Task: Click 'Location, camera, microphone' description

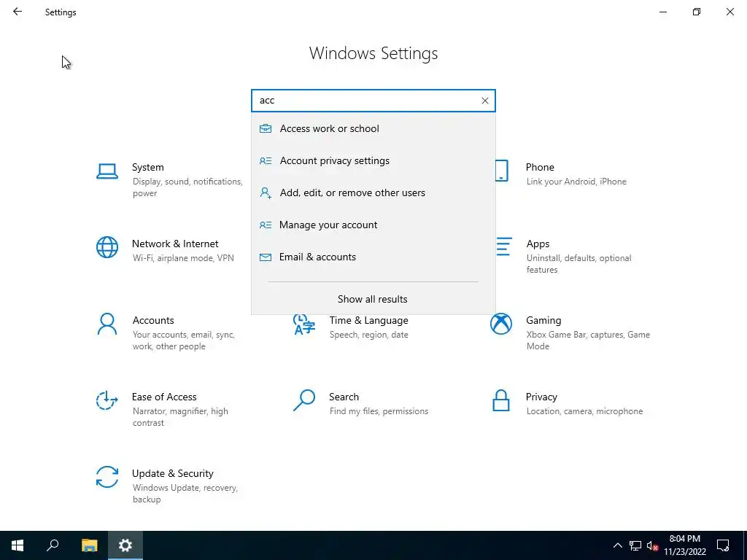Action: [x=584, y=411]
